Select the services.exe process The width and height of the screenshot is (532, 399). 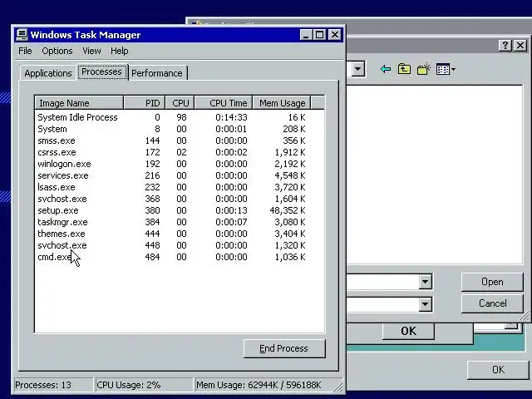180,175
